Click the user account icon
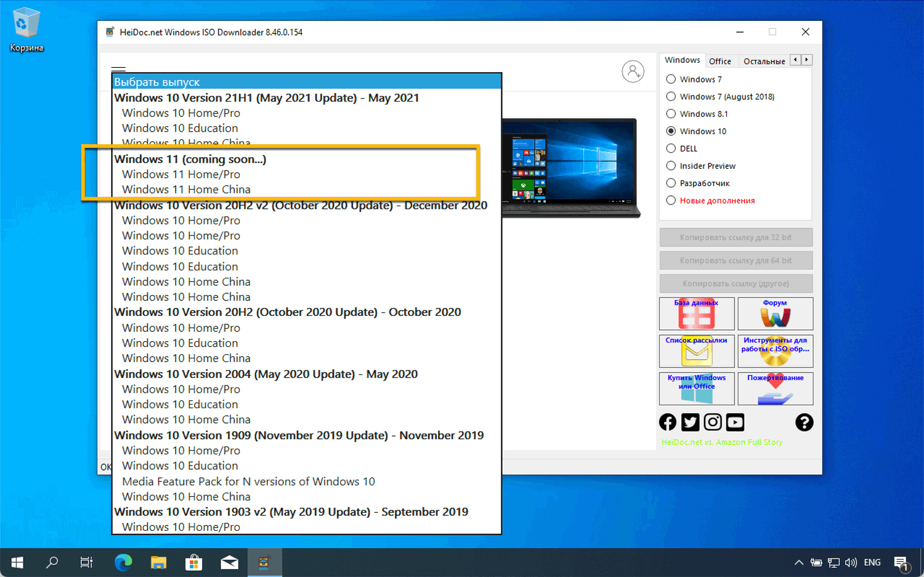This screenshot has width=924, height=577. tap(633, 71)
